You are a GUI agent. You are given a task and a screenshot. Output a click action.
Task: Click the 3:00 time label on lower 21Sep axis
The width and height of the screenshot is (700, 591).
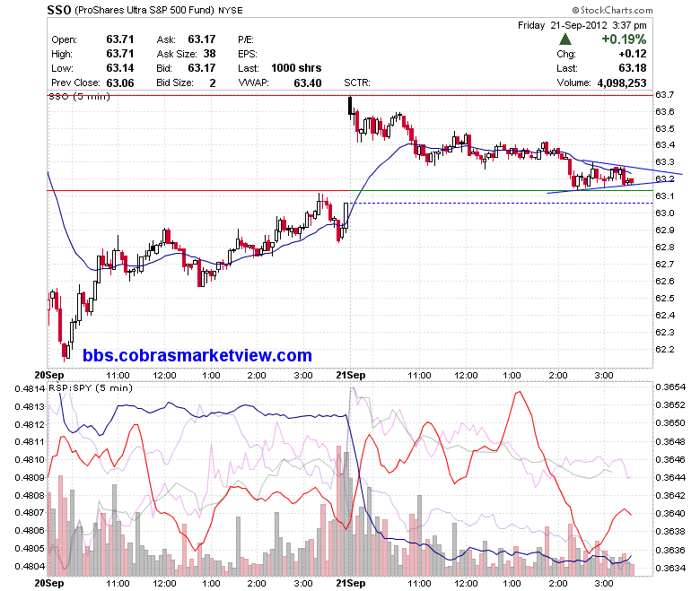tap(604, 584)
